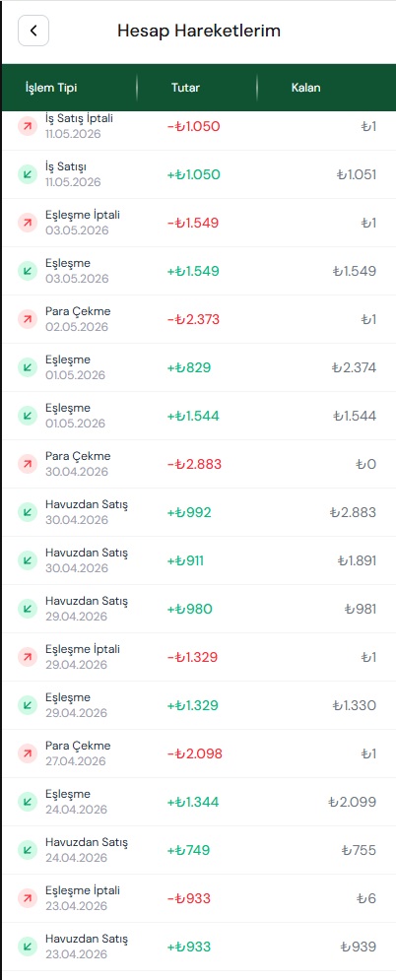
Task: Select the Kalan column header
Action: (x=306, y=88)
